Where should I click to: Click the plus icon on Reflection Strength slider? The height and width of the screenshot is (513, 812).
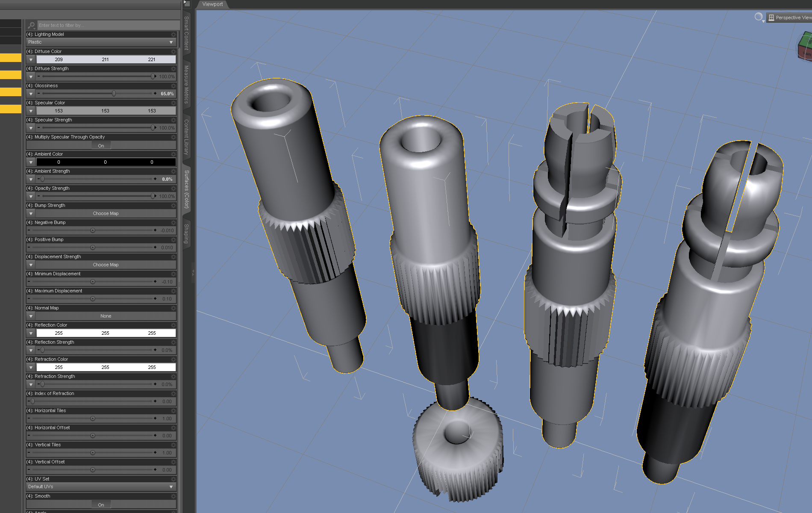pyautogui.click(x=155, y=350)
